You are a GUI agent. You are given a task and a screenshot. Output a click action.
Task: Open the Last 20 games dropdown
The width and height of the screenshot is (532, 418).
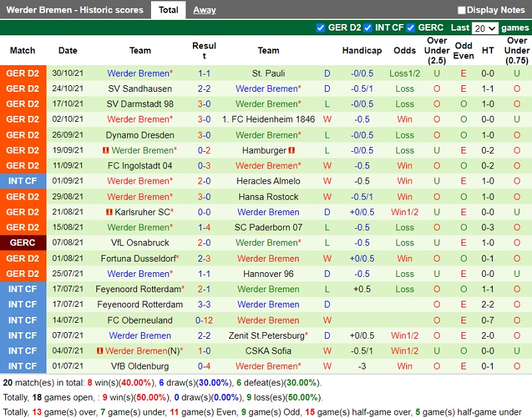tap(485, 28)
